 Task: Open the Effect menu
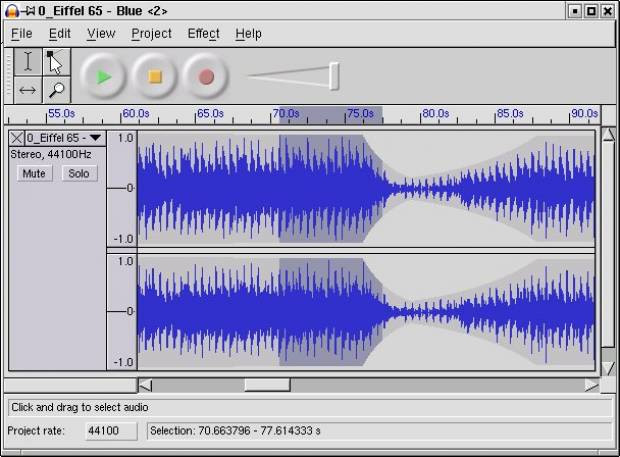pyautogui.click(x=203, y=34)
